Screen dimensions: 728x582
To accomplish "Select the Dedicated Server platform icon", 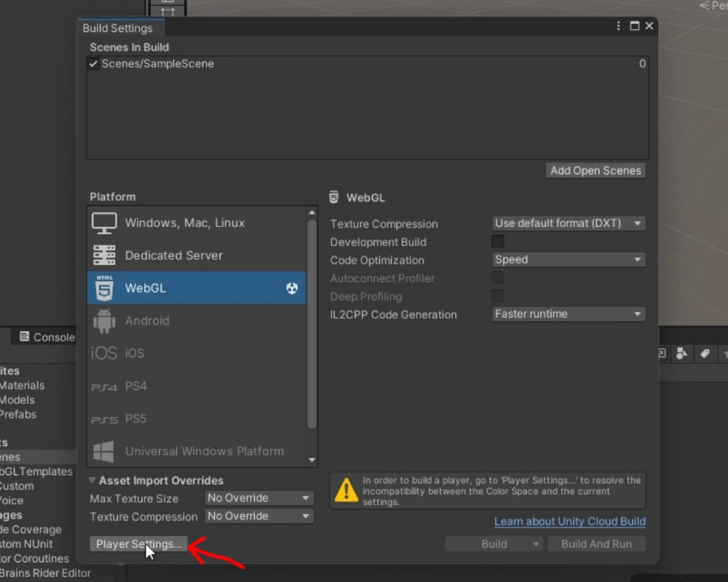I will (103, 255).
